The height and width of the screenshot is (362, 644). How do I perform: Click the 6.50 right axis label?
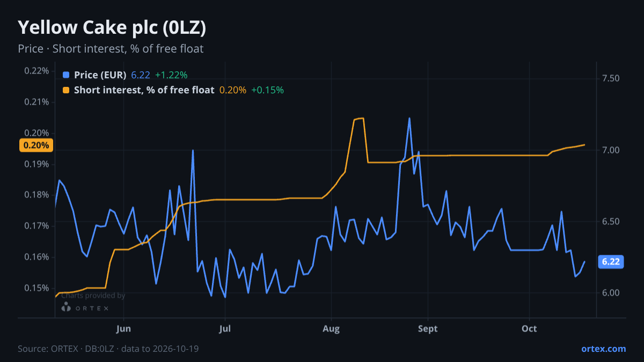tap(611, 221)
